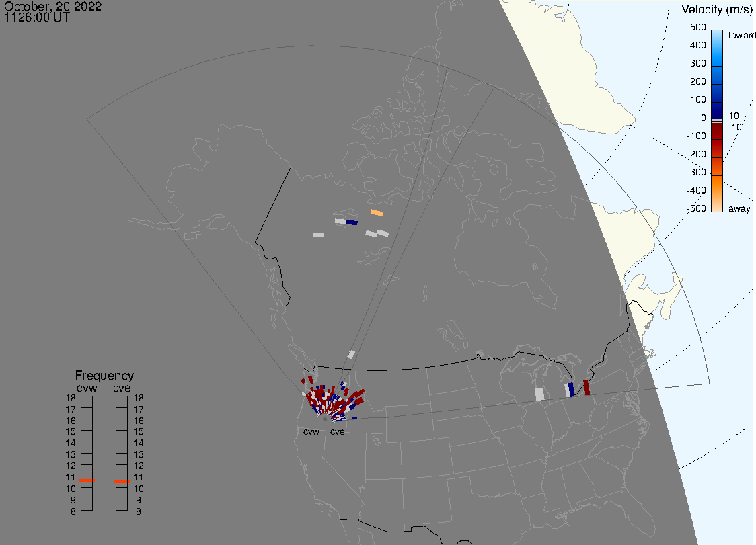Screen dimensions: 756x545
Task: Click the 'toward' label on velocity scale
Action: (741, 35)
